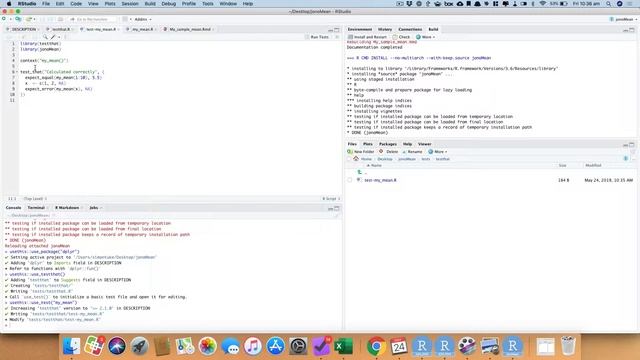
Task: Click the Home icon in Files breadcrumb
Action: [356, 159]
